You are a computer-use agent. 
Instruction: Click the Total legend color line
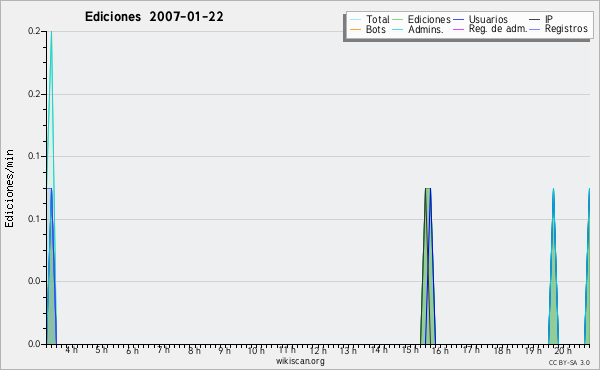point(355,20)
